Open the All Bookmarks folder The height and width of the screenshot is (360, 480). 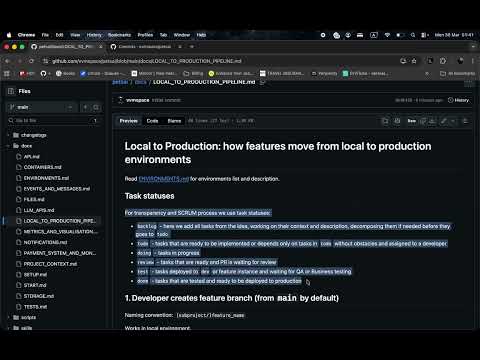point(458,73)
